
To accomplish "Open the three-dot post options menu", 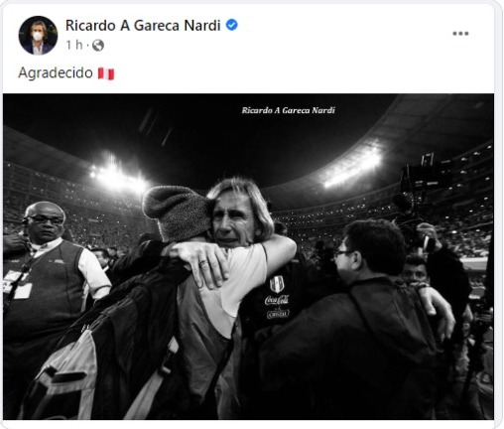I will click(x=460, y=34).
